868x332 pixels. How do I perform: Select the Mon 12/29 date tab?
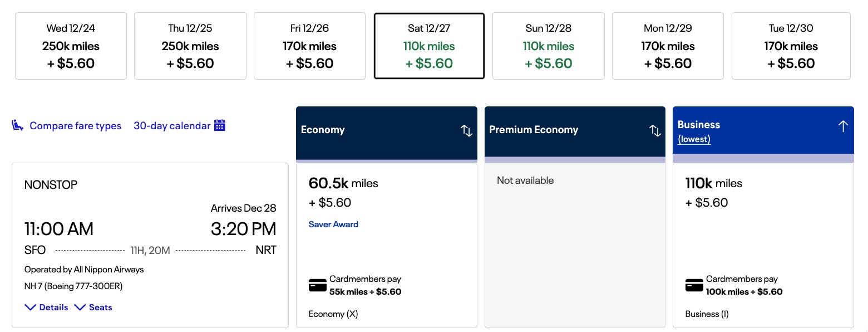pyautogui.click(x=667, y=46)
